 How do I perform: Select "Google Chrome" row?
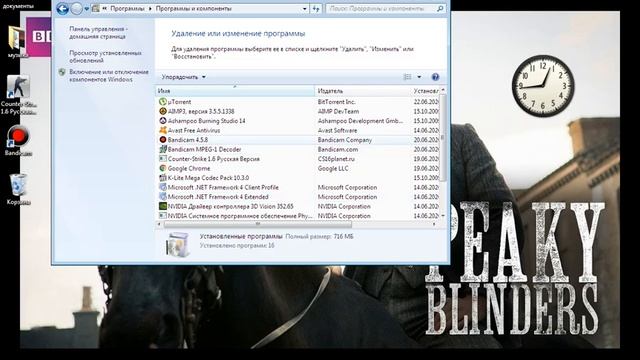click(297, 168)
